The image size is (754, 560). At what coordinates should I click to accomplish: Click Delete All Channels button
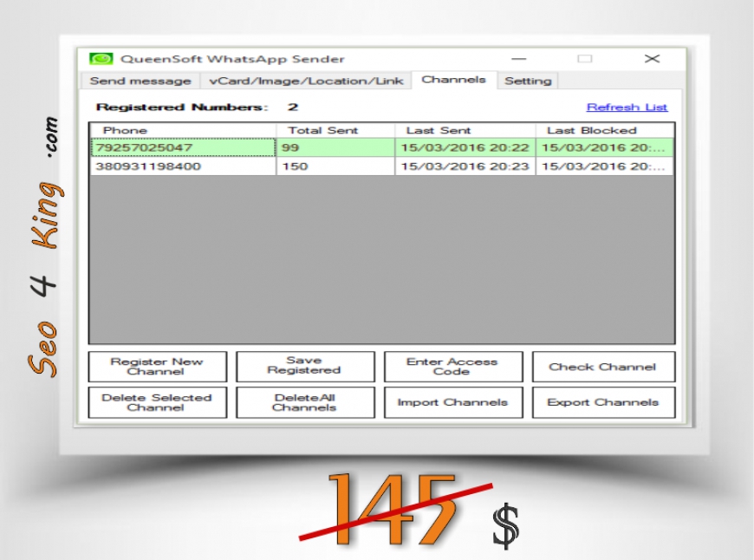(x=305, y=403)
